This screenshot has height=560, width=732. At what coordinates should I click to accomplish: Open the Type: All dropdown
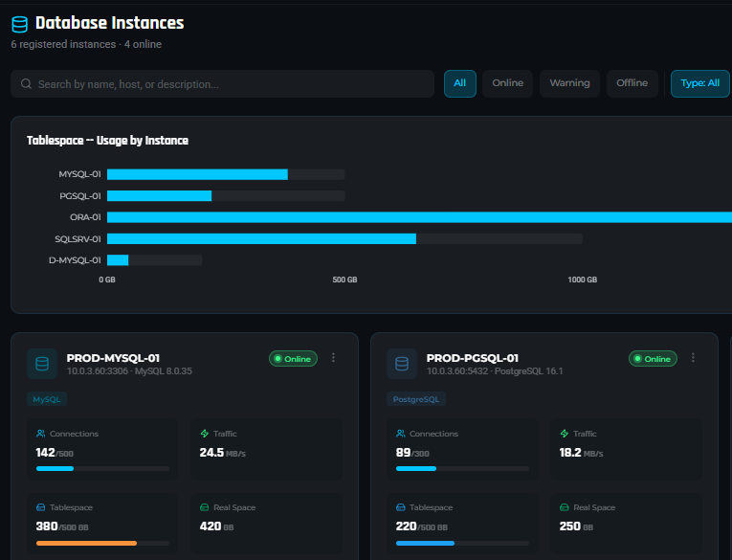[x=699, y=83]
